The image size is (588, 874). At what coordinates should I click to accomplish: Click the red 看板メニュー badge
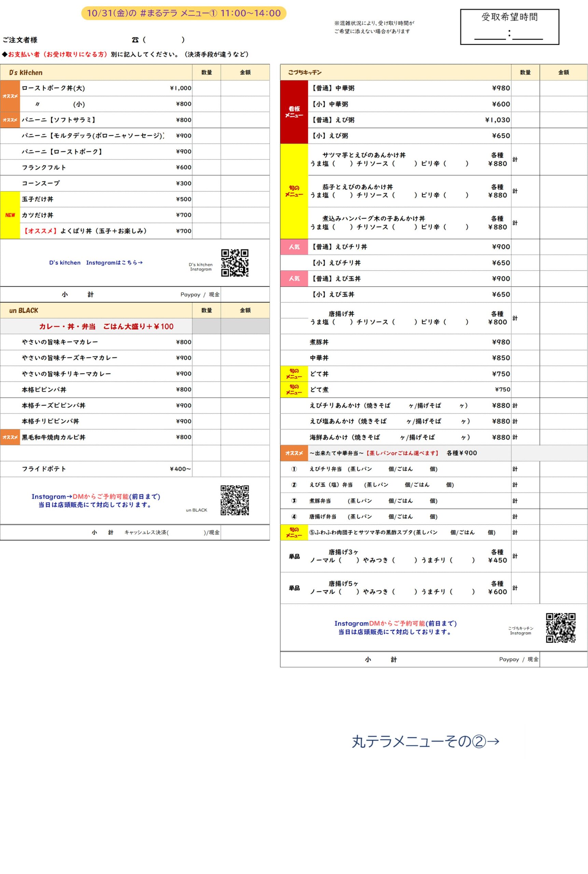(294, 112)
